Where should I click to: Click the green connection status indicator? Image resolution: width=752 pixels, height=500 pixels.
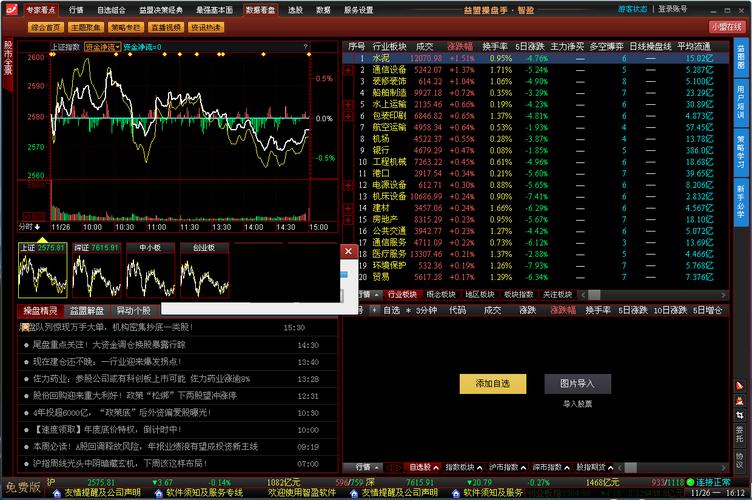689,482
